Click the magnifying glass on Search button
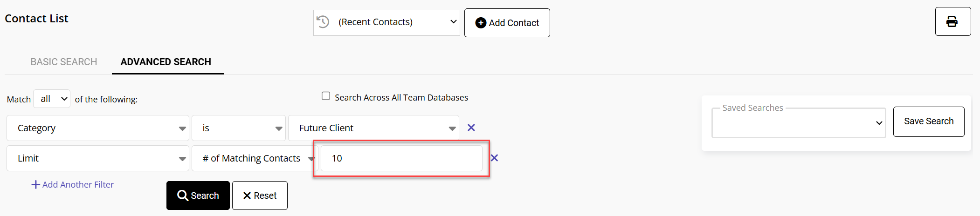This screenshot has width=980, height=216. click(183, 196)
